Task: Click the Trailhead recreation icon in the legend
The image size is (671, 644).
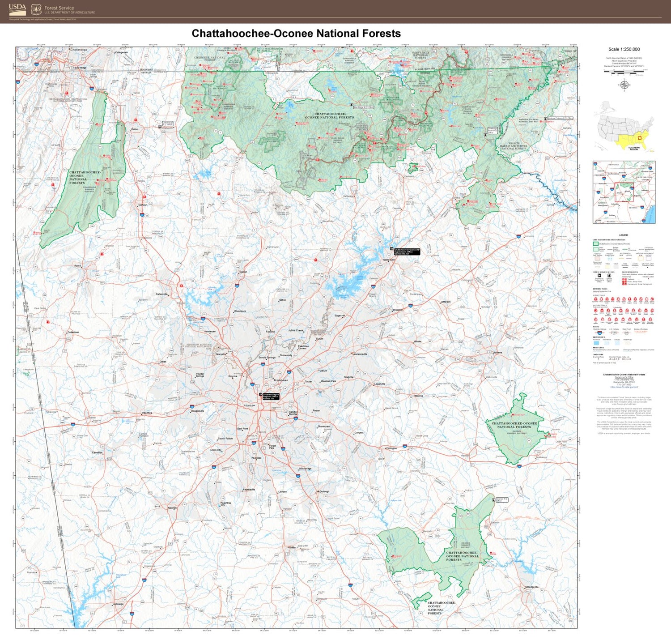Action: tap(624, 279)
